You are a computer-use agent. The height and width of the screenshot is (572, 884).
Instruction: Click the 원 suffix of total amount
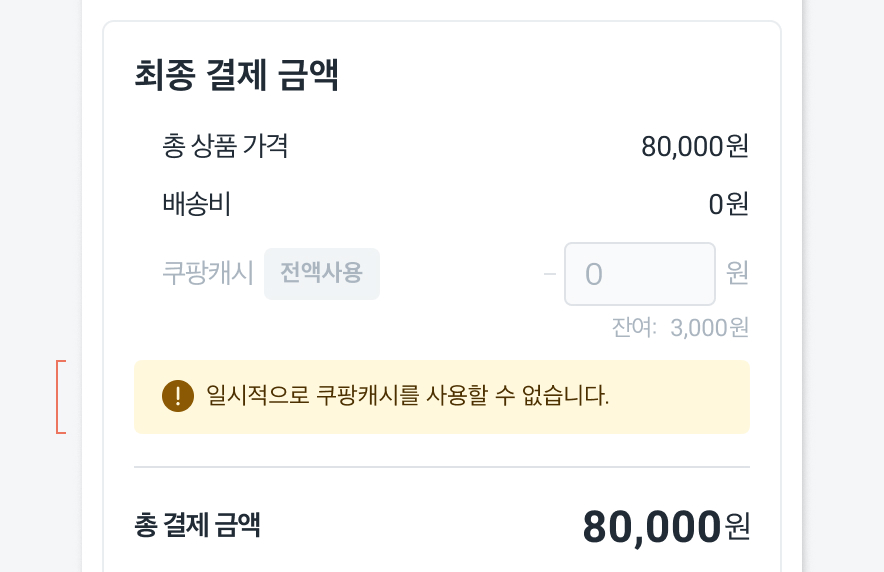(737, 527)
